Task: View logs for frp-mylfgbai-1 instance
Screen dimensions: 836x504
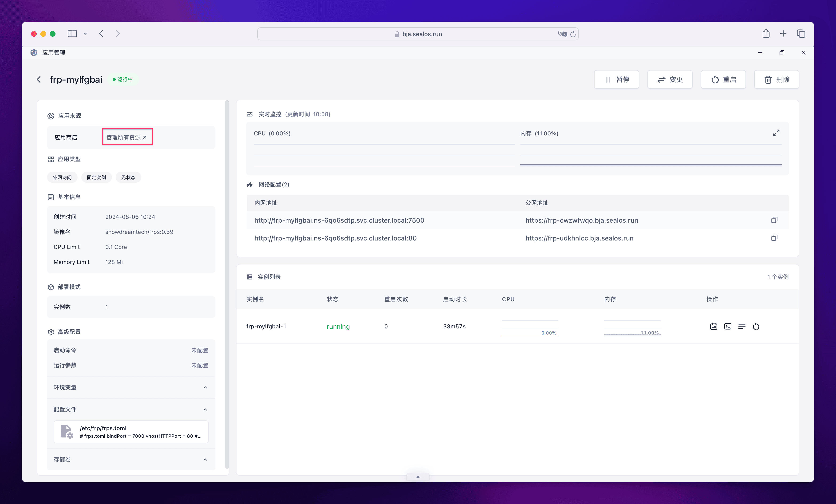Action: (x=742, y=326)
